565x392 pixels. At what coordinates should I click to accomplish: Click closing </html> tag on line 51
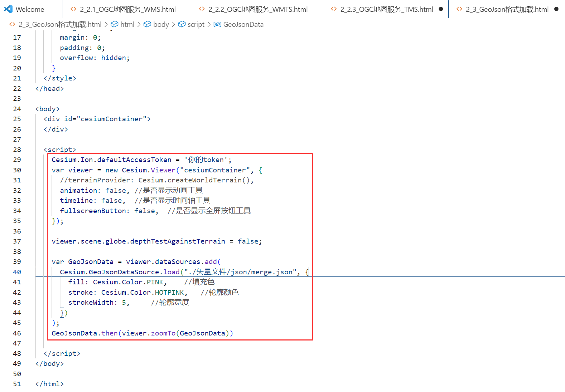tap(49, 384)
